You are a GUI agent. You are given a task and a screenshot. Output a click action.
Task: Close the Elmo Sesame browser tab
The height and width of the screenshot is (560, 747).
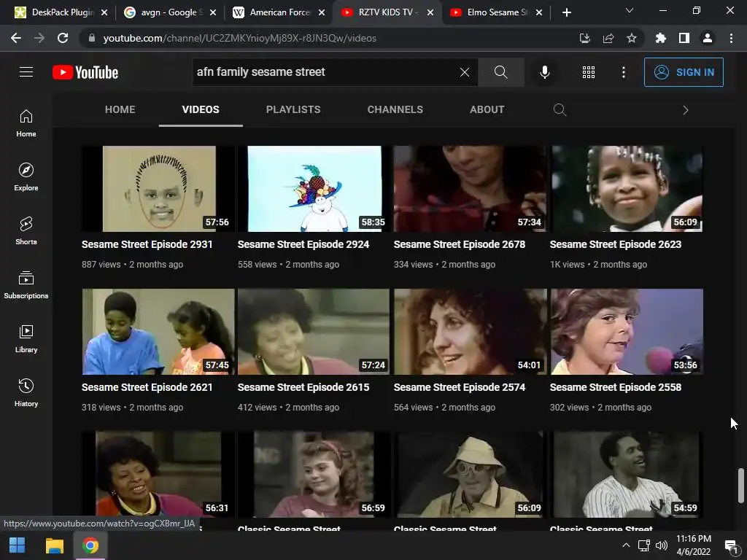[539, 12]
